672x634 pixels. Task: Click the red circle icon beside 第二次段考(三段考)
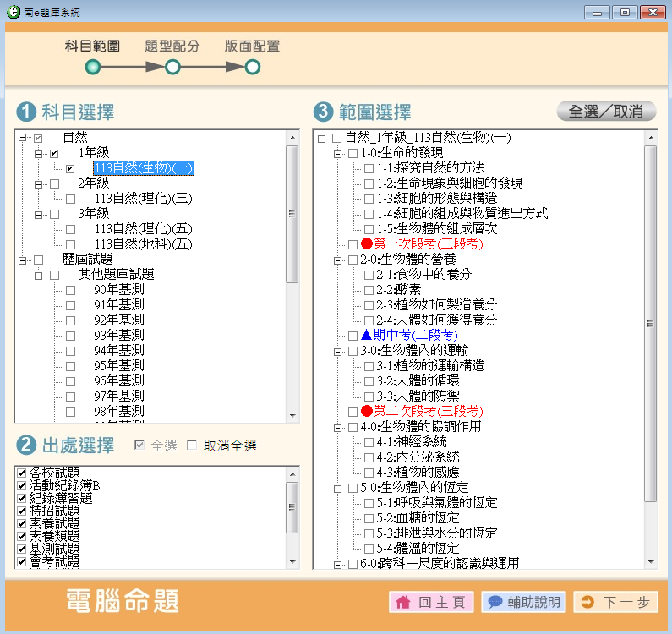pyautogui.click(x=367, y=412)
